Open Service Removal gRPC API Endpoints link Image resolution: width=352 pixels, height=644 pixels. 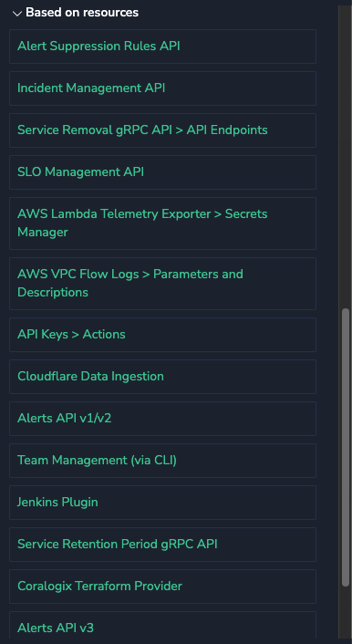[162, 130]
